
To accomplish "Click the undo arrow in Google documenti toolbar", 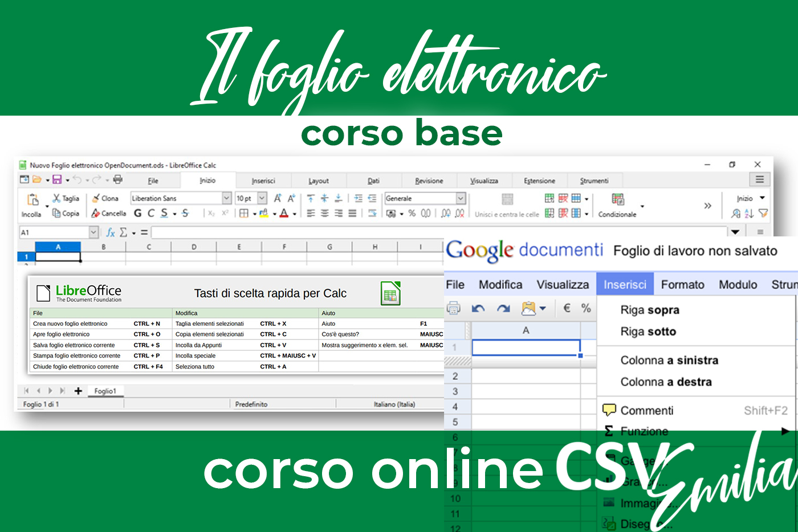I will tap(478, 308).
